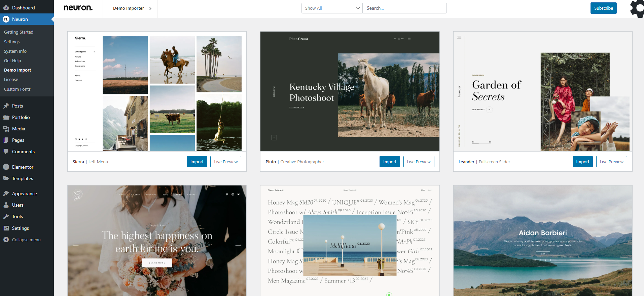Open the Show All filter dropdown

(x=332, y=8)
